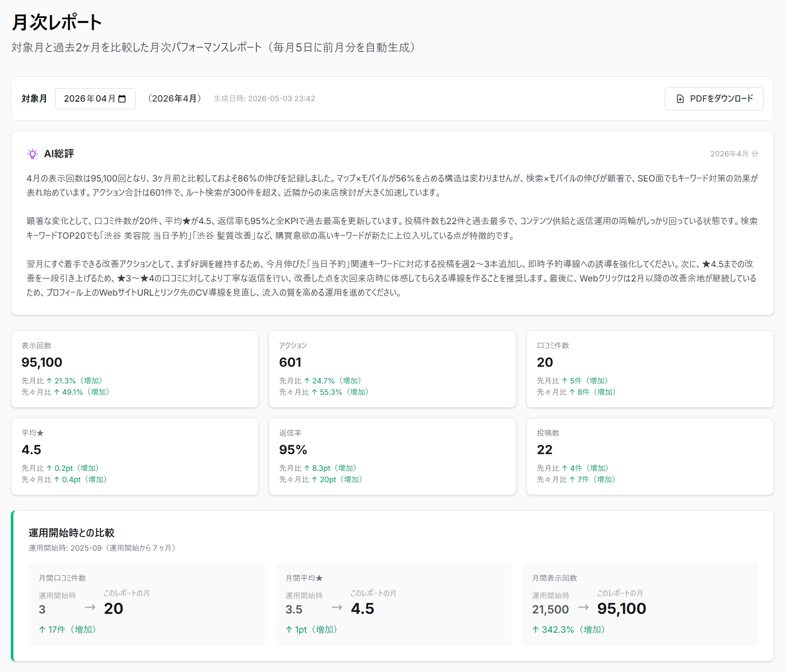Viewport: 787px width, 672px height.
Task: Click the 生成日時: 2026-05-03 23:42 text
Action: [x=264, y=99]
